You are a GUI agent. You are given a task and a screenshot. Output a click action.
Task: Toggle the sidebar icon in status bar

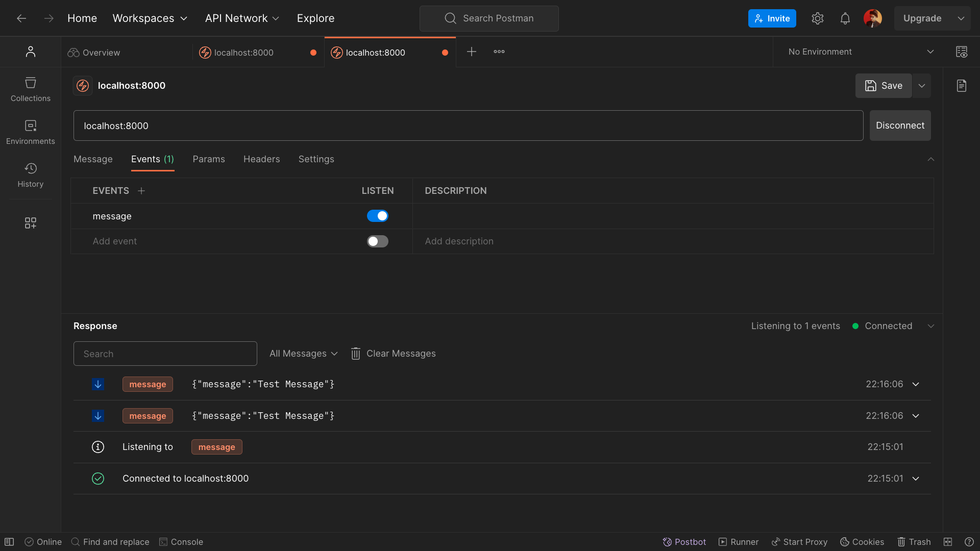pyautogui.click(x=9, y=542)
